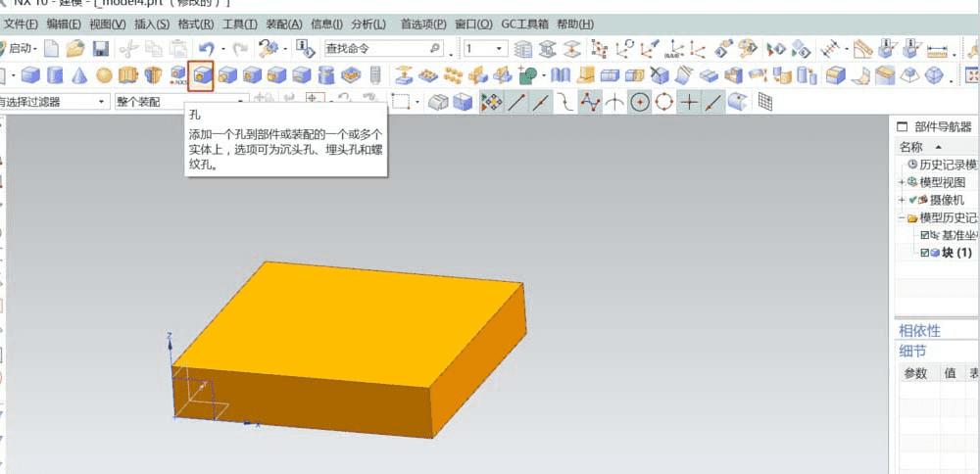Collapse the 模型历史记录 tree node
The width and height of the screenshot is (980, 474).
pos(902,218)
